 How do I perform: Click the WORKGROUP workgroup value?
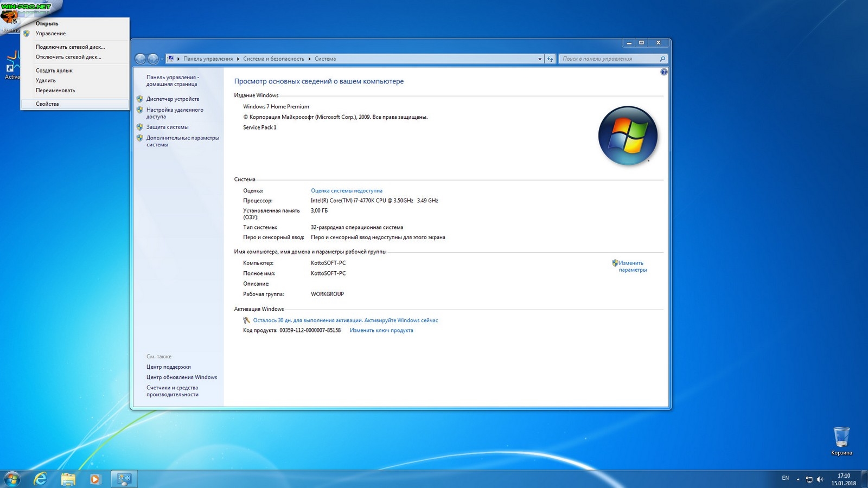(x=327, y=294)
